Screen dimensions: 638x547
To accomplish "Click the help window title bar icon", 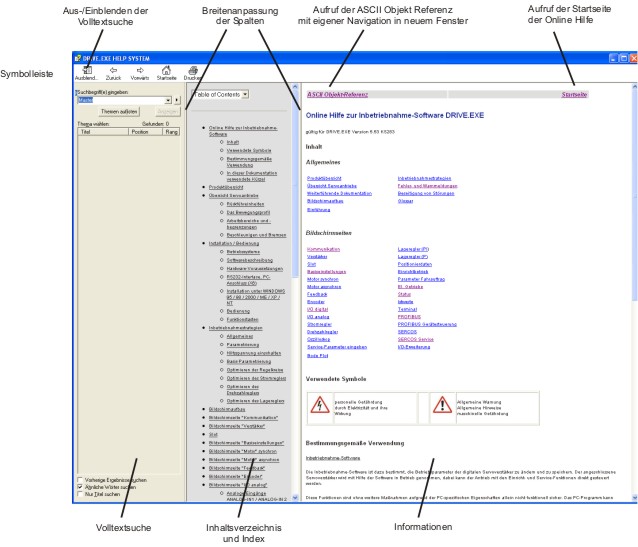I will coord(78,59).
